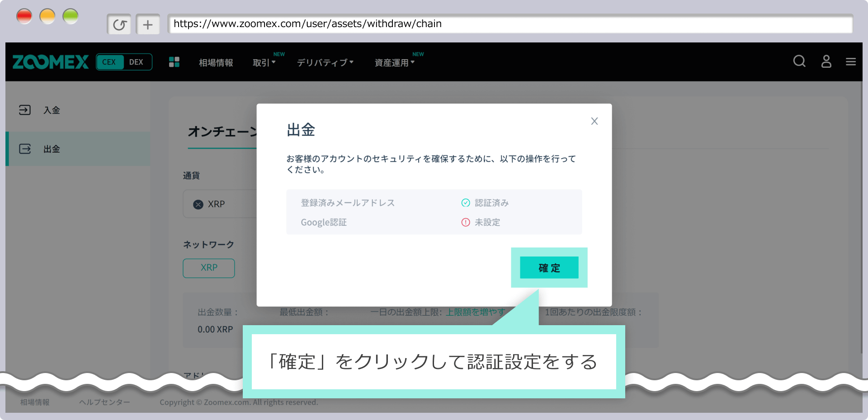868x420 pixels.
Task: Click the red window close dot
Action: [24, 17]
